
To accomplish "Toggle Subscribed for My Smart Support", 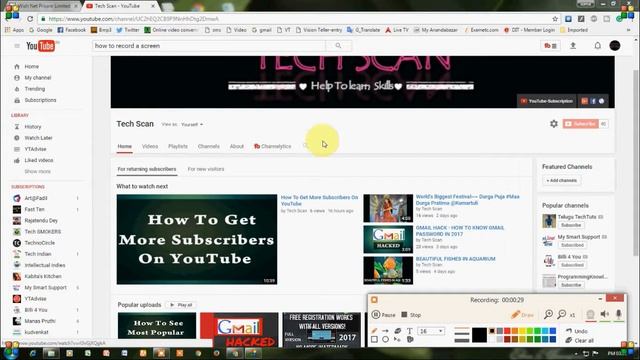I will pyautogui.click(x=572, y=245).
